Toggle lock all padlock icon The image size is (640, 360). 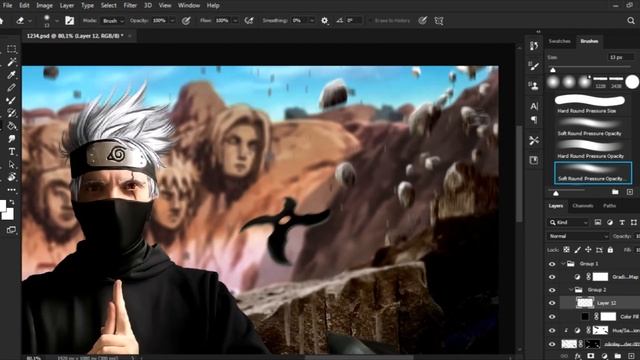pyautogui.click(x=610, y=250)
